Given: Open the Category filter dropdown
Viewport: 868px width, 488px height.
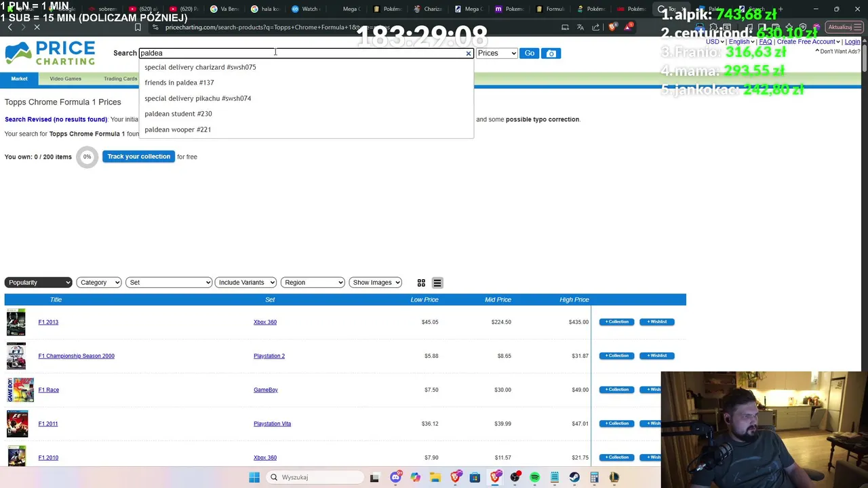Looking at the screenshot, I should 99,283.
